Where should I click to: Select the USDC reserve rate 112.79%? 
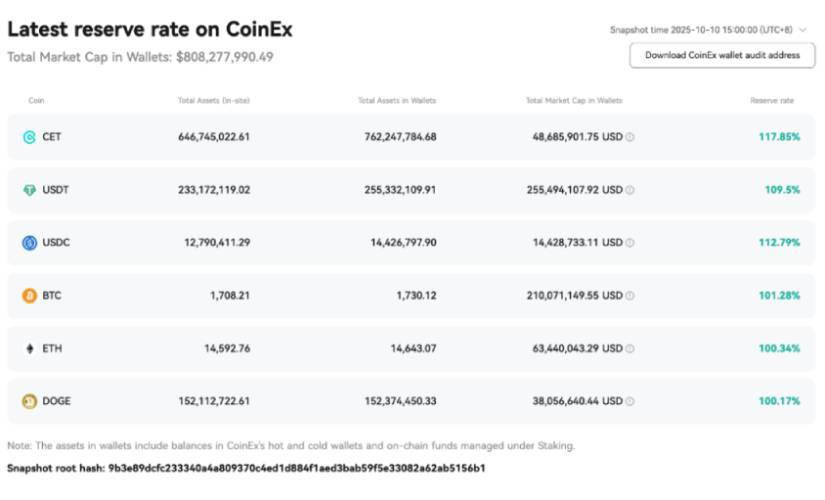(777, 243)
